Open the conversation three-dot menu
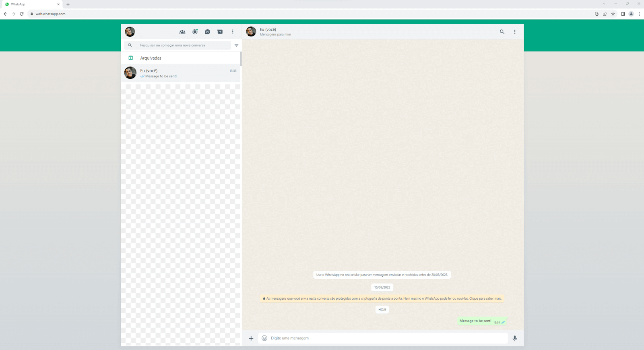This screenshot has height=350, width=644. click(515, 32)
